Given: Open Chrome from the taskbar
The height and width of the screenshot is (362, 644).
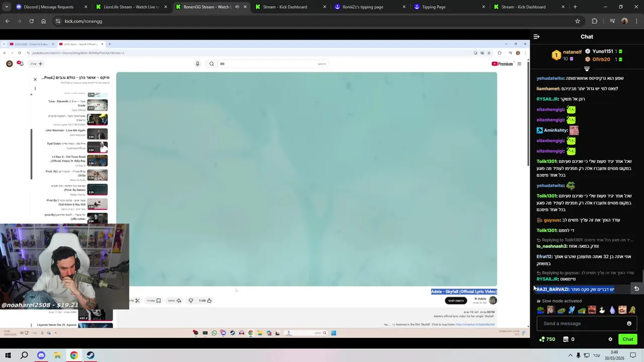Looking at the screenshot, I should (x=74, y=355).
